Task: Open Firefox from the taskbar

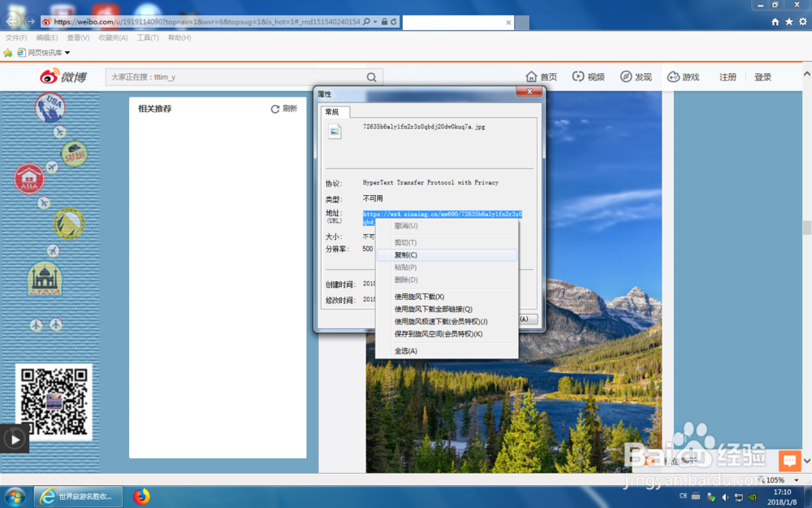Action: tap(140, 497)
